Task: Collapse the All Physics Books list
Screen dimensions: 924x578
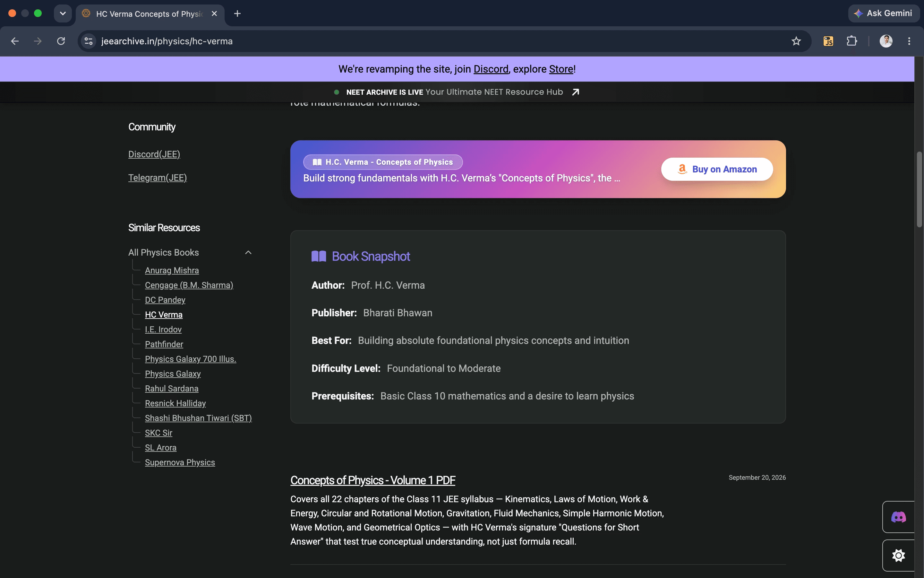Action: pyautogui.click(x=248, y=252)
